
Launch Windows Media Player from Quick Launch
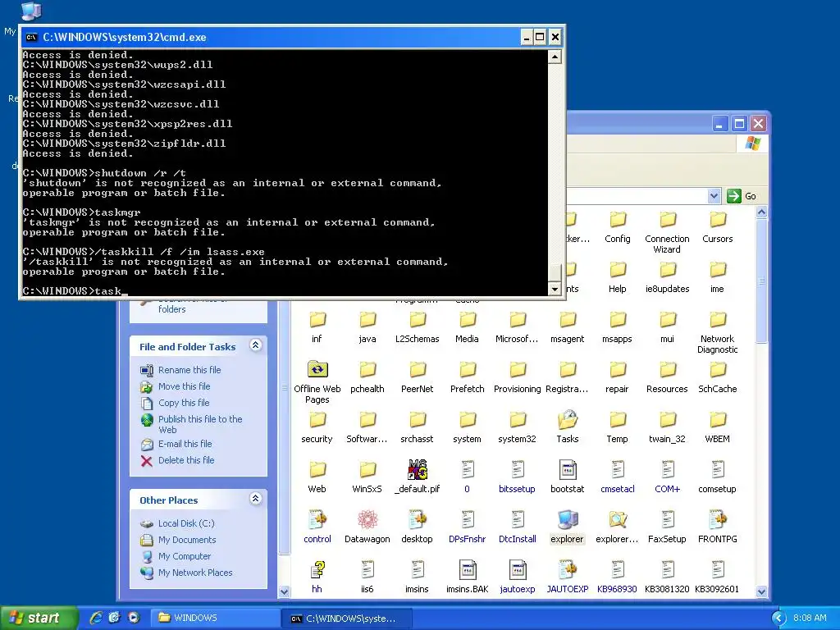[134, 618]
